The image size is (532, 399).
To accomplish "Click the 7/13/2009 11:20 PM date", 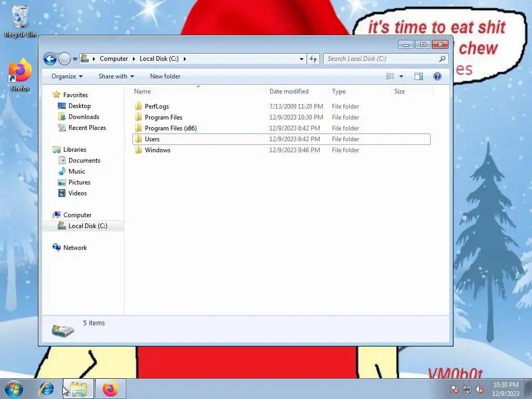I will (x=296, y=106).
